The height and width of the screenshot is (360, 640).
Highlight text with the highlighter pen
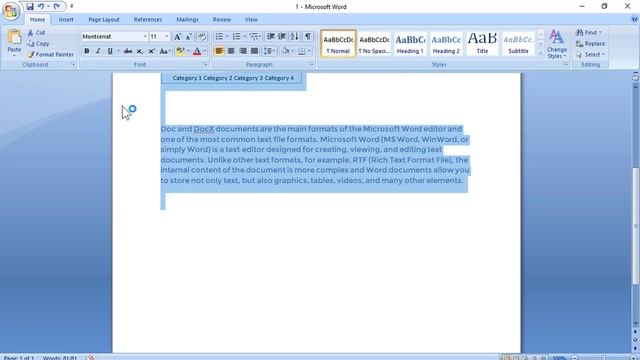(x=180, y=51)
